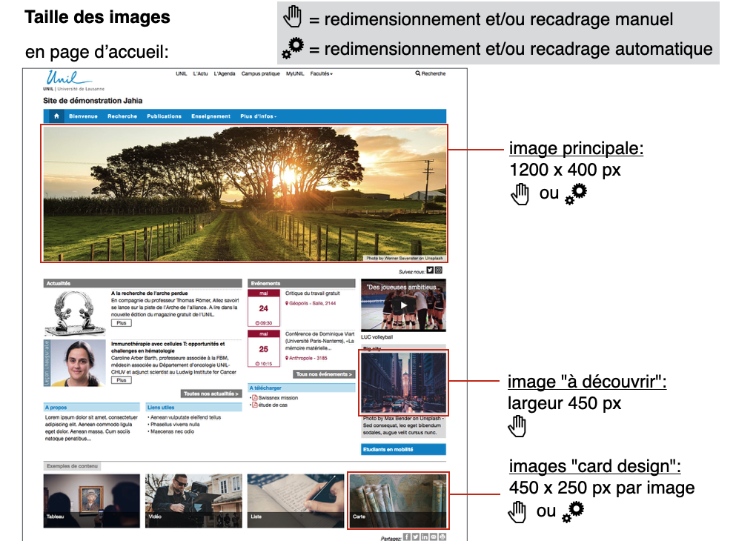Click the Recherche magnifying glass icon
The height and width of the screenshot is (541, 756).
pyautogui.click(x=418, y=74)
